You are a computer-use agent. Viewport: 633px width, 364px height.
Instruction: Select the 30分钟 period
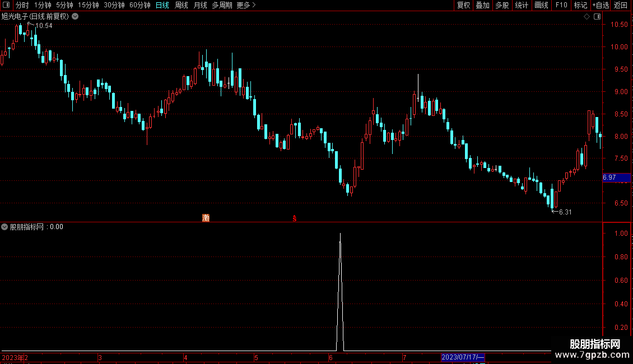[x=114, y=5]
